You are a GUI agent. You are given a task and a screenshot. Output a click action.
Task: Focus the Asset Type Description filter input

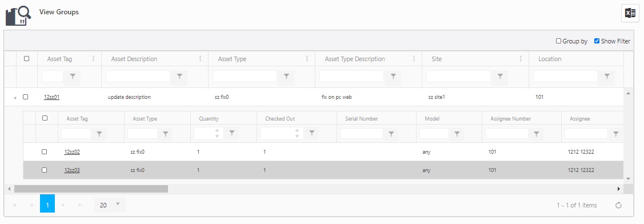click(x=351, y=77)
